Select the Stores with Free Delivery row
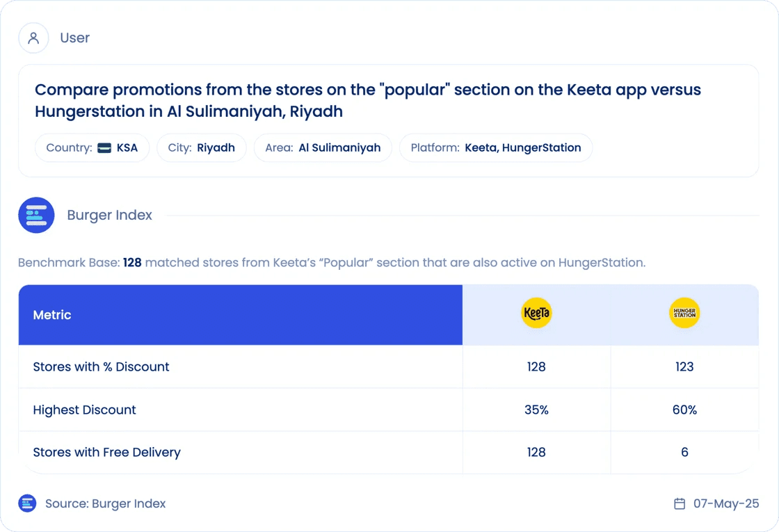779x532 pixels. pos(389,453)
